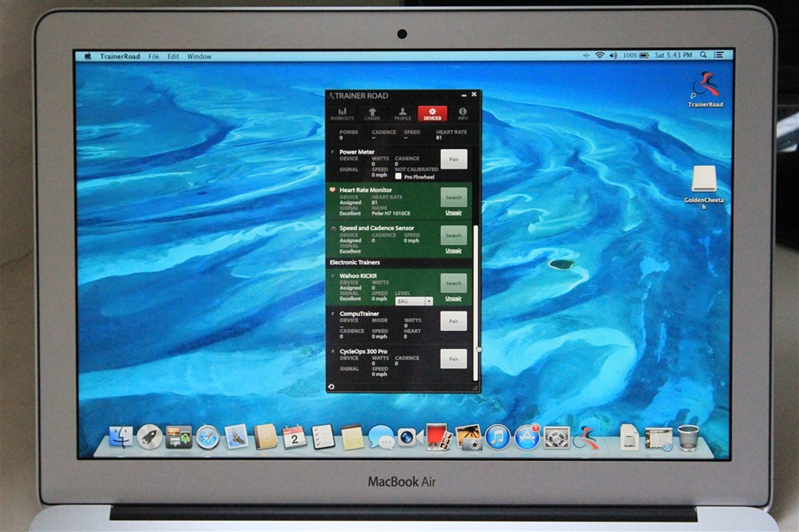Open Photo Booth from the Dock
The width and height of the screenshot is (799, 532).
(x=439, y=437)
